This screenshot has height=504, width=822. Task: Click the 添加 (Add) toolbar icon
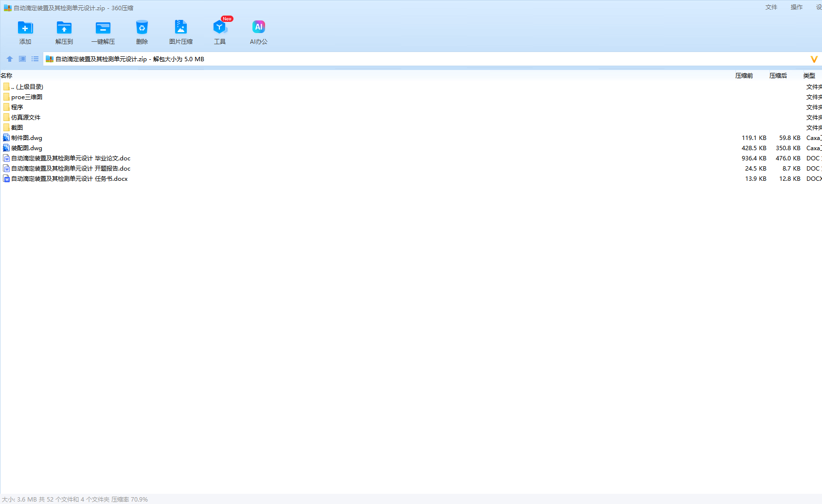[x=25, y=28]
